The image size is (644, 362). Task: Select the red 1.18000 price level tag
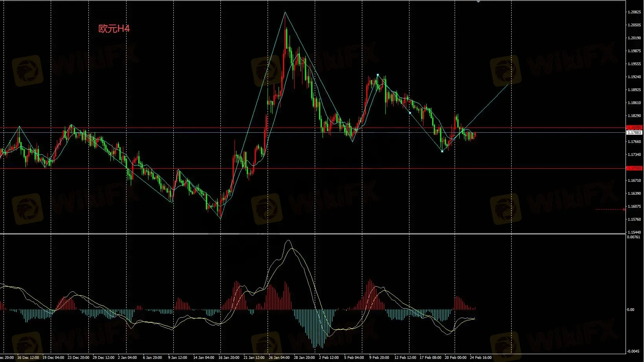634,128
